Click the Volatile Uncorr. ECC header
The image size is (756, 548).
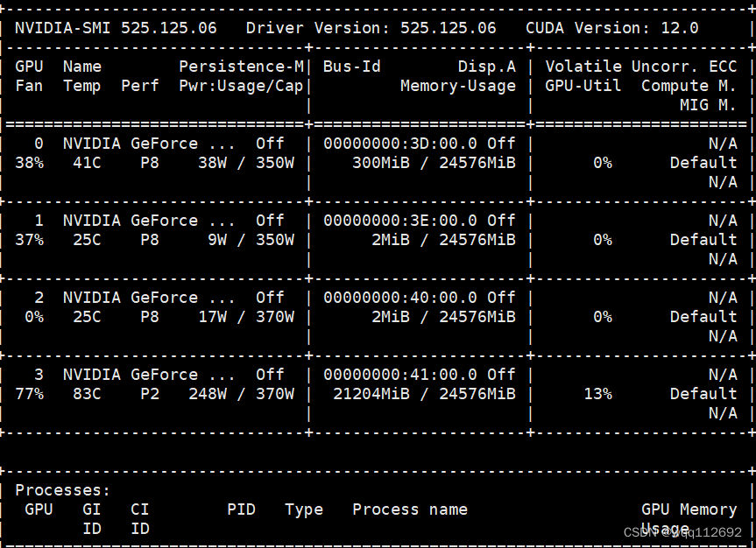(x=641, y=67)
